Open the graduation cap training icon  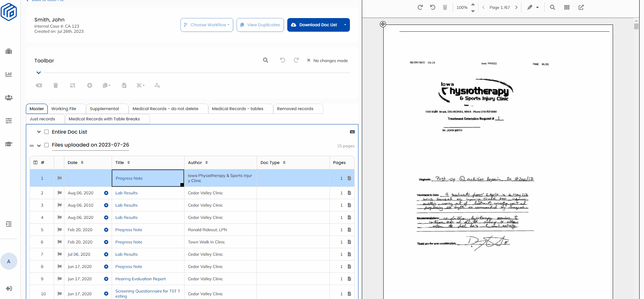[x=9, y=144]
